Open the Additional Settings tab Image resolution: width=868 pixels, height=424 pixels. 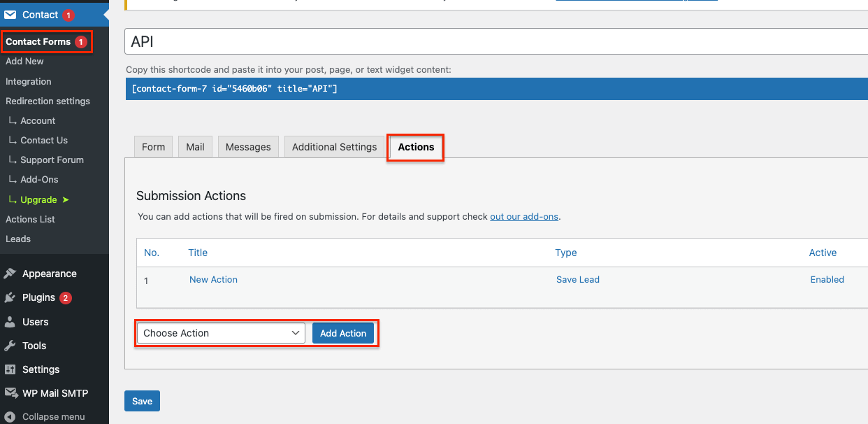(x=334, y=147)
